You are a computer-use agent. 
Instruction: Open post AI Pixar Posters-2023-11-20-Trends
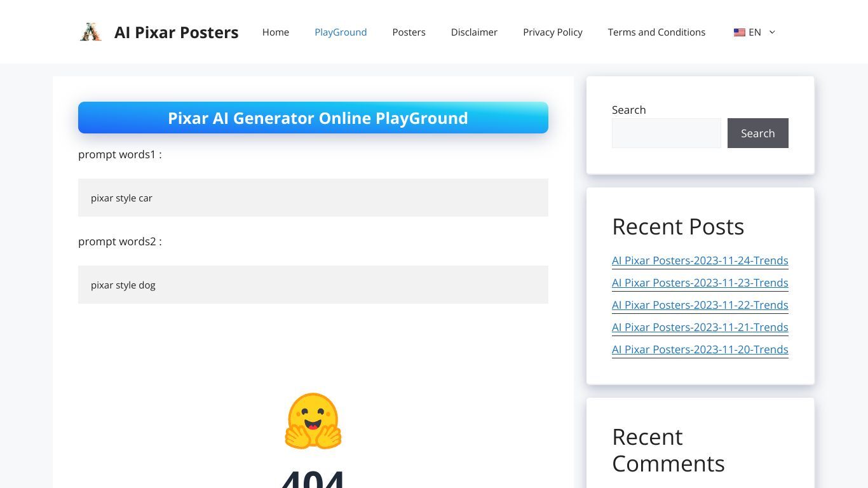(700, 349)
